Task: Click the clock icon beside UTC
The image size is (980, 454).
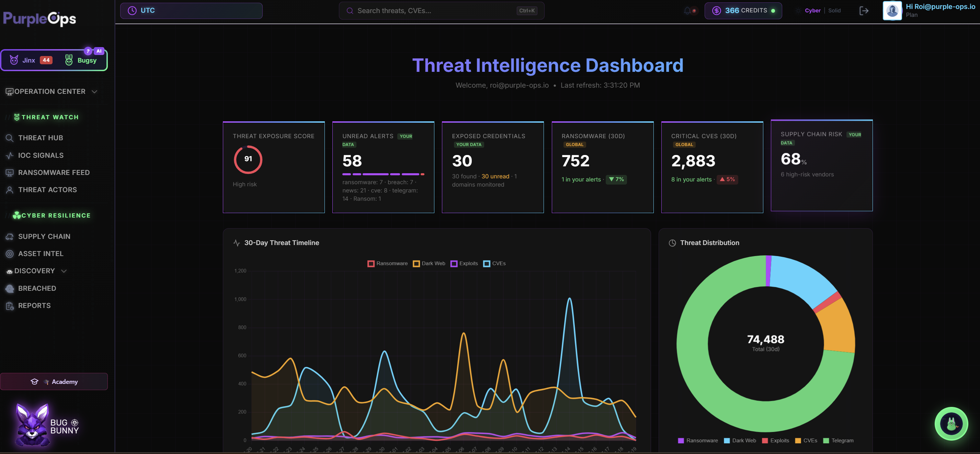Action: pyautogui.click(x=132, y=11)
